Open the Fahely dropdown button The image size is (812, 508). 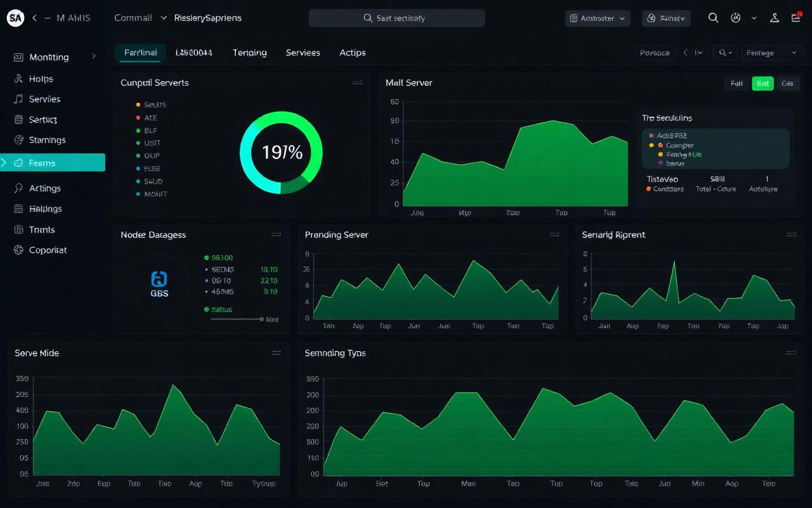(666, 18)
